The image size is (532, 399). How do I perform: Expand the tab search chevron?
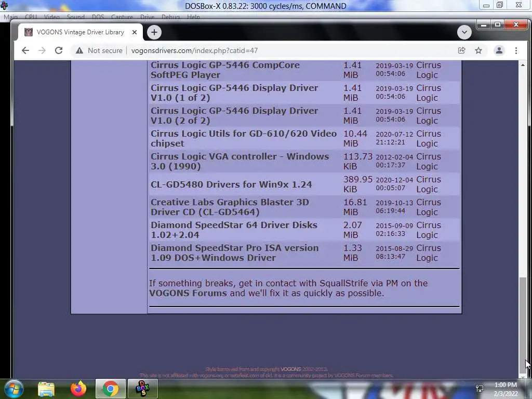(464, 32)
